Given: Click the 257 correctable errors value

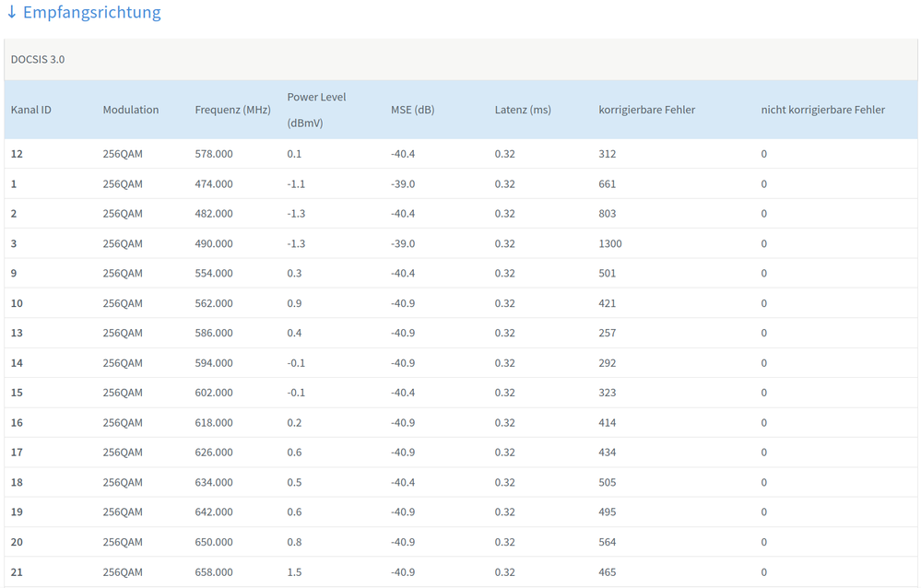Looking at the screenshot, I should (607, 334).
